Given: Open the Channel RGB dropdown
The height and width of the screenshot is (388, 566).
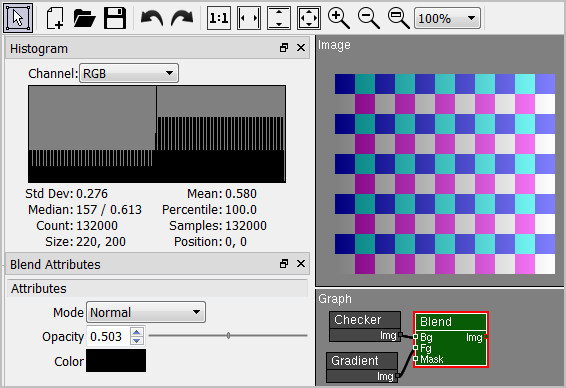Looking at the screenshot, I should coord(129,73).
